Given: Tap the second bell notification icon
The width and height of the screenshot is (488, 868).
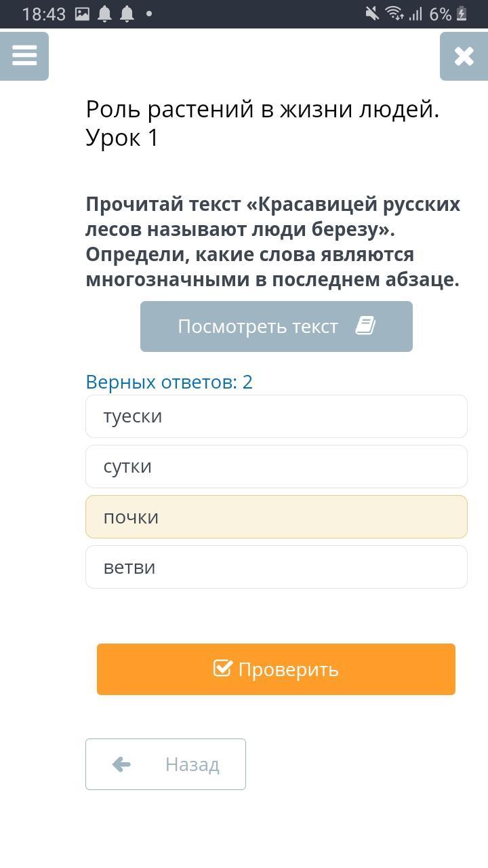Looking at the screenshot, I should 127,14.
